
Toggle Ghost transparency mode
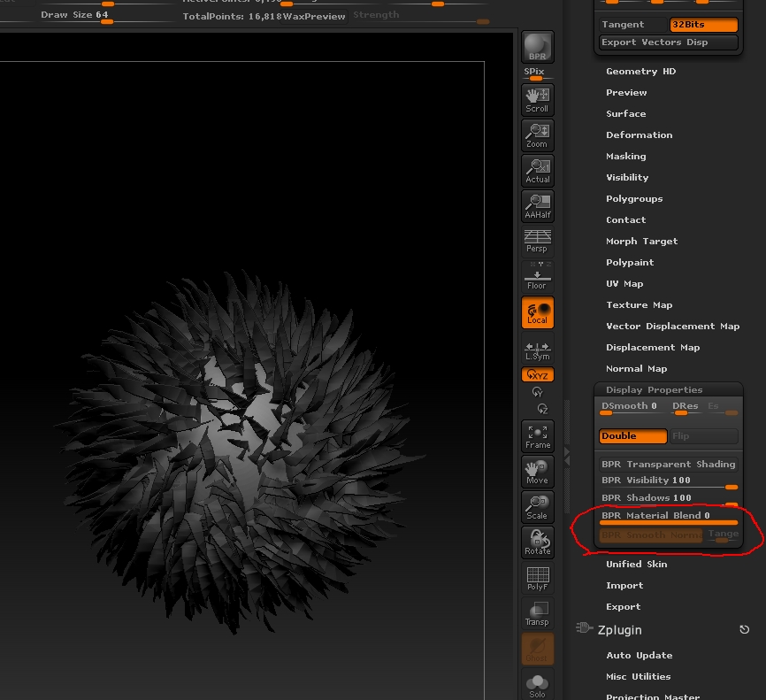pyautogui.click(x=538, y=649)
